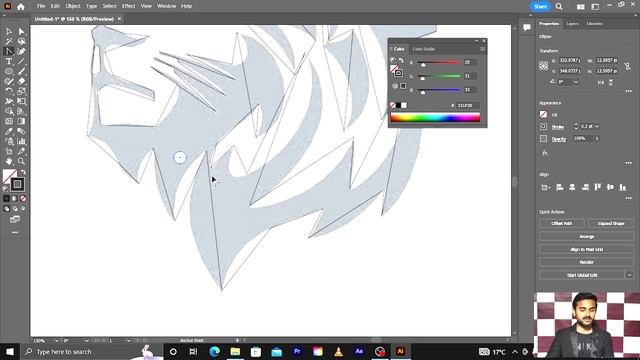Select the Eraser tool

(21, 81)
